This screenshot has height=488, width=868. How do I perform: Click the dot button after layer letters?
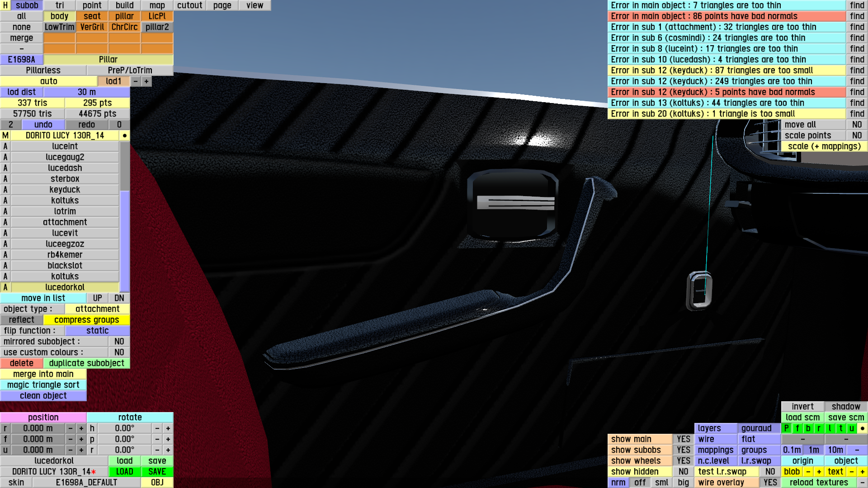click(x=862, y=428)
